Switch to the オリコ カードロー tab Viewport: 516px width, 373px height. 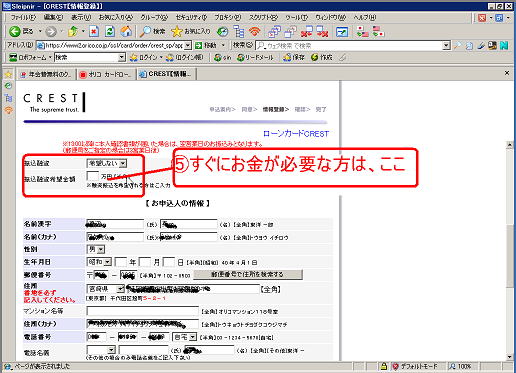[x=106, y=74]
